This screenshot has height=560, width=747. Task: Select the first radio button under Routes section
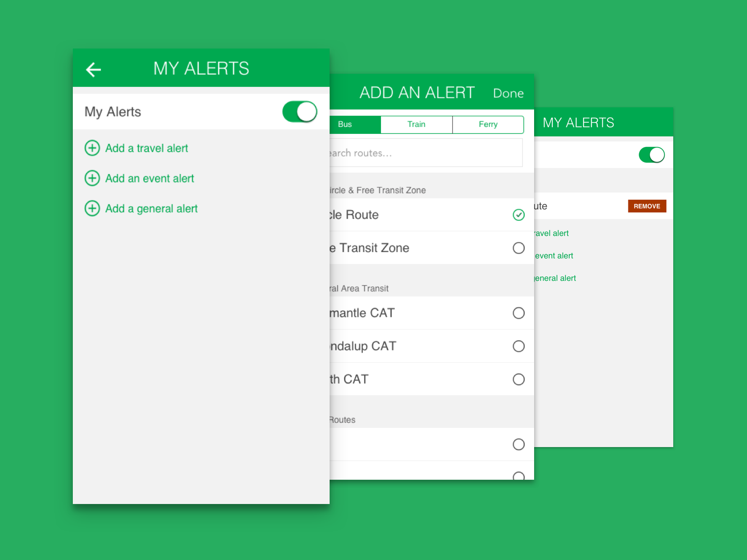(x=518, y=444)
